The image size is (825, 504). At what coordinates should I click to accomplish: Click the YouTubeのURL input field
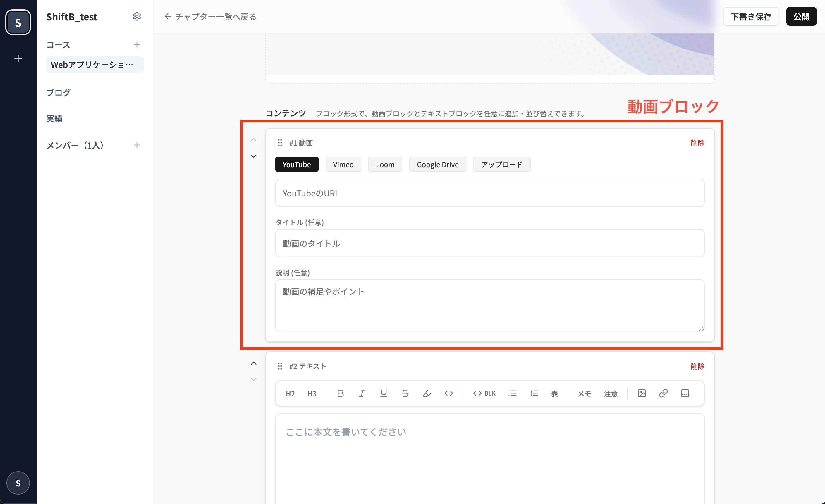tap(489, 193)
